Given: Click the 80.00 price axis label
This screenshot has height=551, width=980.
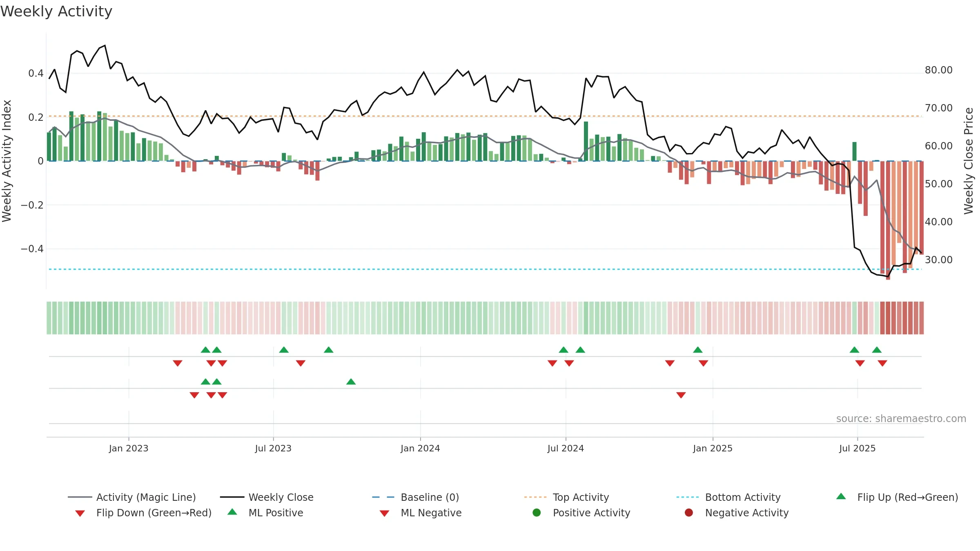Looking at the screenshot, I should 939,70.
